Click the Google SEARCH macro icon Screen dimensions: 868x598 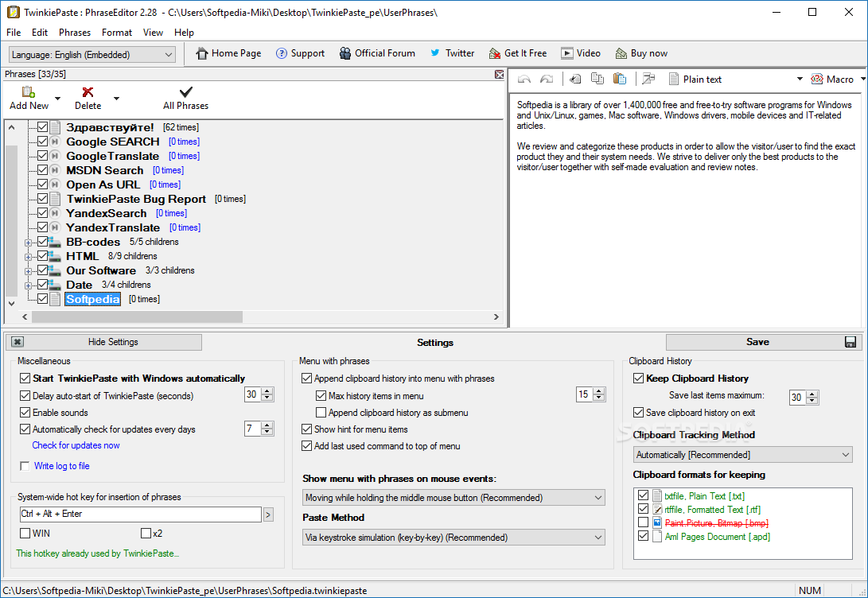(55, 142)
